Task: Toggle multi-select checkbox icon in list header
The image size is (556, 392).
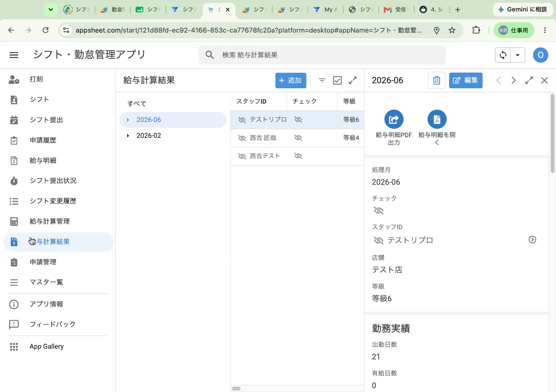Action: tap(337, 80)
